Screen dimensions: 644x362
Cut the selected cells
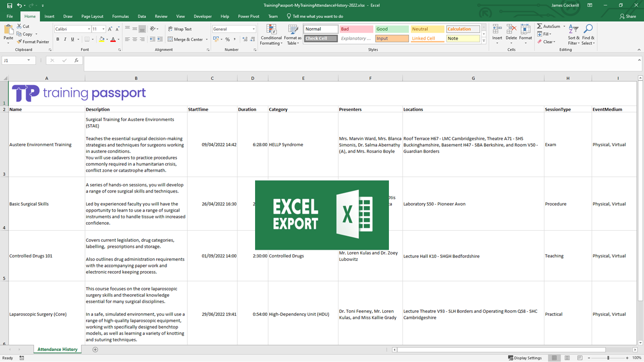23,26
